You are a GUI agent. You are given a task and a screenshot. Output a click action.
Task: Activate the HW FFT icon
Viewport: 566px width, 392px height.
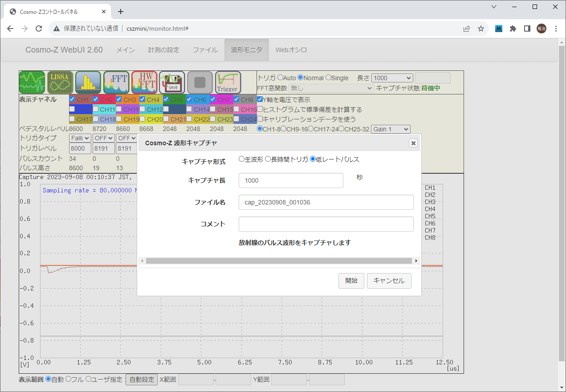click(144, 82)
